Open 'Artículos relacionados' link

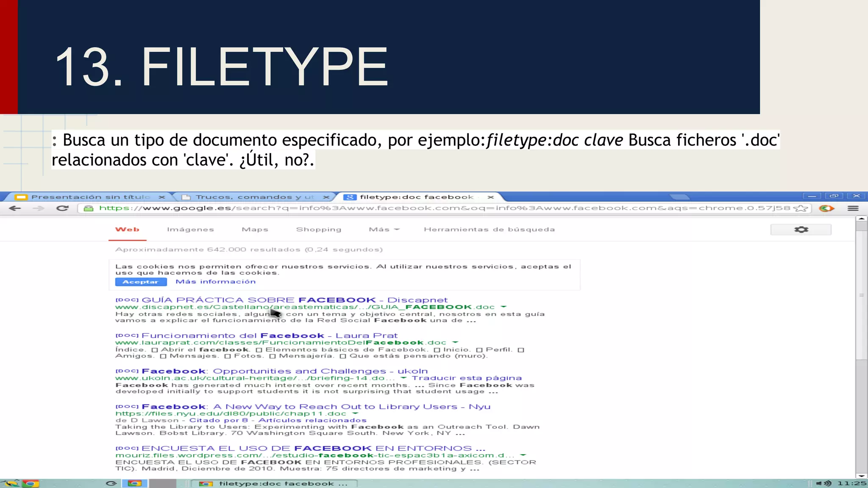point(312,420)
